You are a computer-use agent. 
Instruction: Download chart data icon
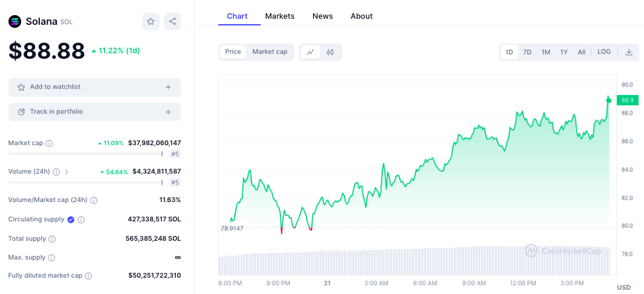[x=629, y=52]
